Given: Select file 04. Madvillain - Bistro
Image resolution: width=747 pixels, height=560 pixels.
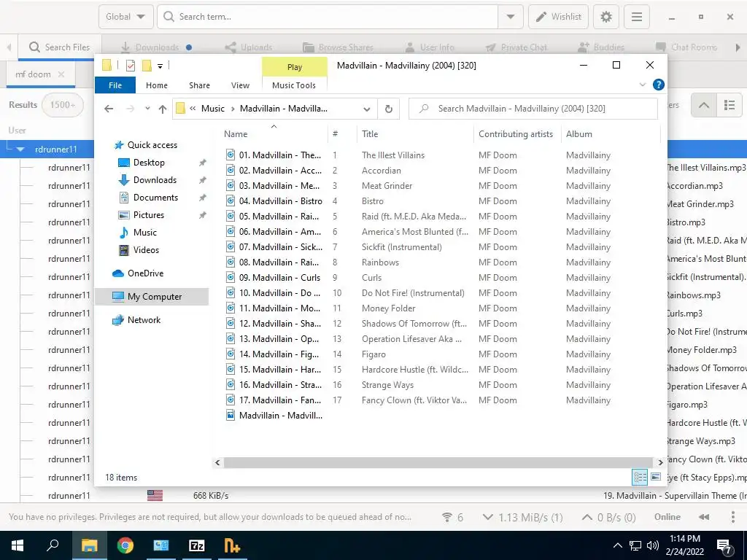Looking at the screenshot, I should (x=280, y=201).
